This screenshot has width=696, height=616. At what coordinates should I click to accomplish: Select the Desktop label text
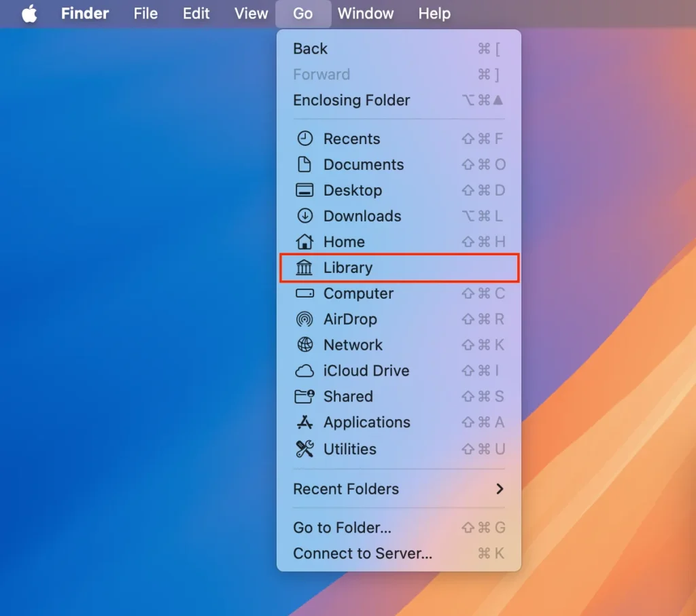point(353,190)
